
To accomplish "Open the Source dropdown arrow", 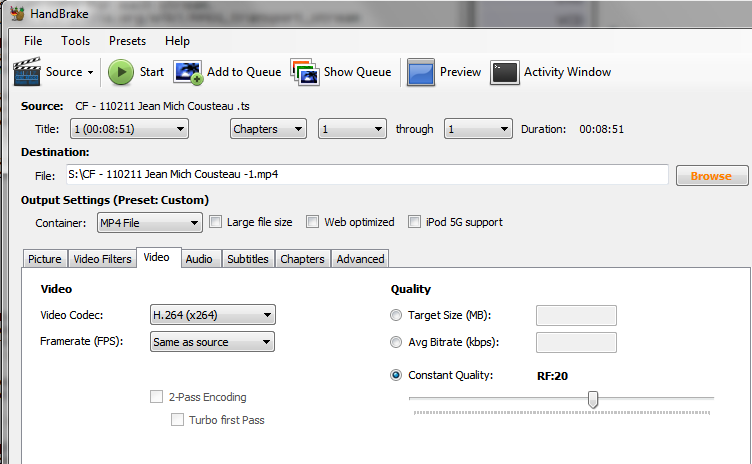I will (x=90, y=72).
